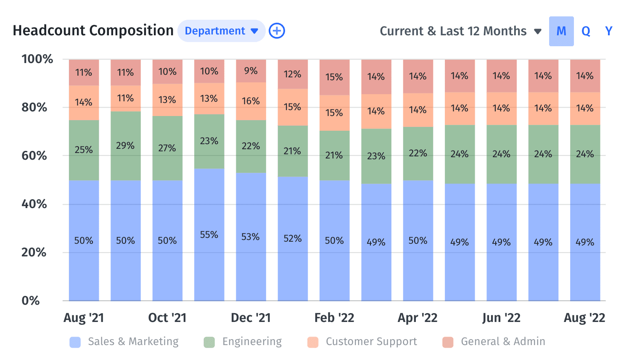Toggle Engineering legend color swatch

point(209,342)
